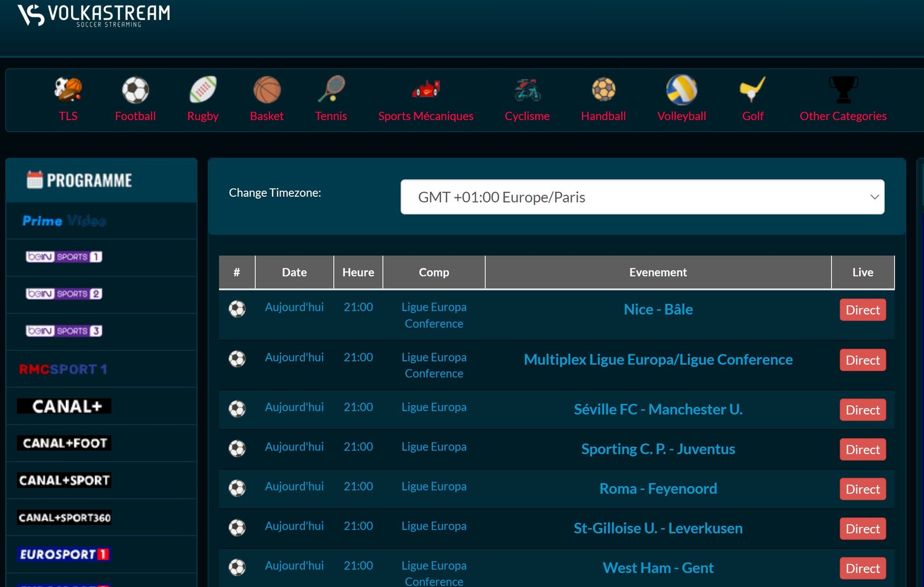Image resolution: width=924 pixels, height=587 pixels.
Task: Open the TLS sports category icon
Action: [68, 89]
